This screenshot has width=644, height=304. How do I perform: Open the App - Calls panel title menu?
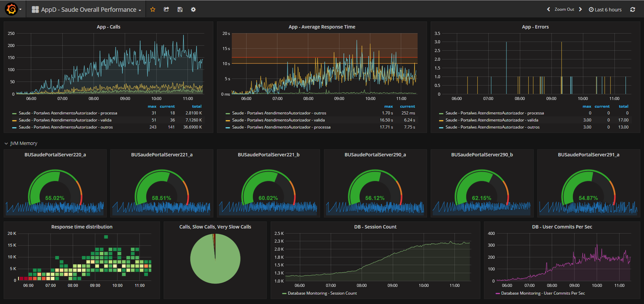[x=108, y=27]
